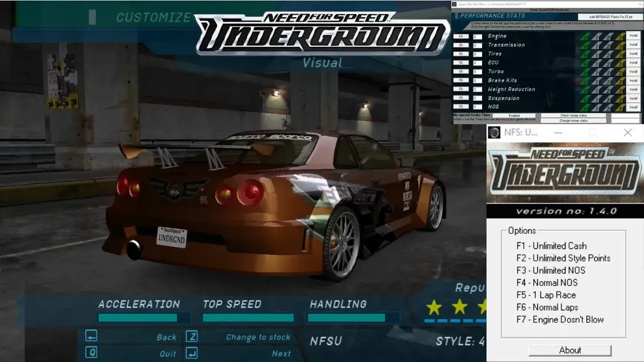Close the NFS trainer window
The image size is (644, 362).
[x=627, y=133]
